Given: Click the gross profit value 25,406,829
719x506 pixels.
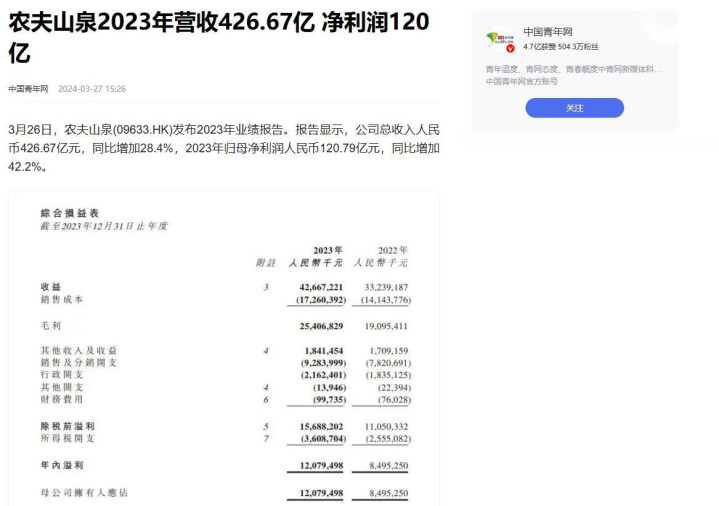Looking at the screenshot, I should [x=321, y=326].
